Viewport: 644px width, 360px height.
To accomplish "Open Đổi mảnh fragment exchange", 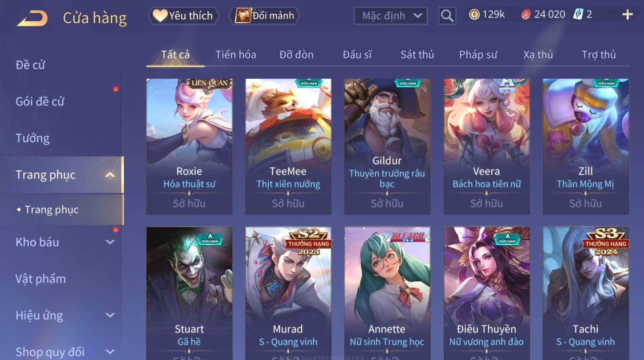I will [264, 16].
